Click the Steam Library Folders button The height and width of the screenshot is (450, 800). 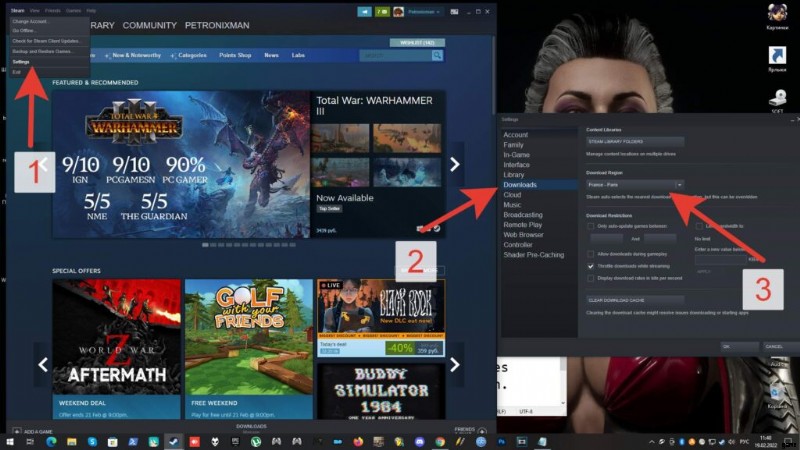(x=635, y=143)
